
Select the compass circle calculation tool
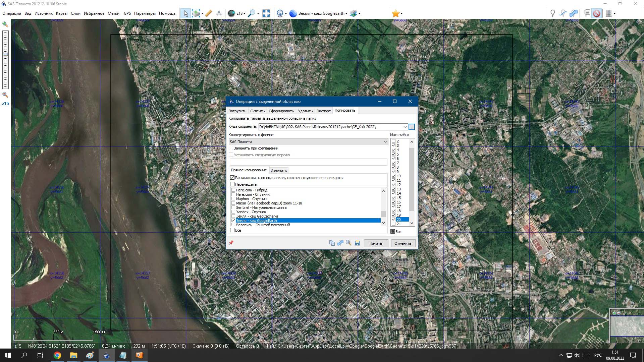pyautogui.click(x=219, y=13)
